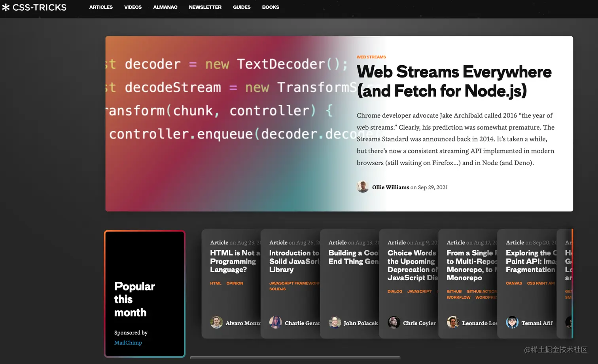This screenshot has width=598, height=364.
Task: Click Charlie Gerard's avatar photo
Action: 275,323
